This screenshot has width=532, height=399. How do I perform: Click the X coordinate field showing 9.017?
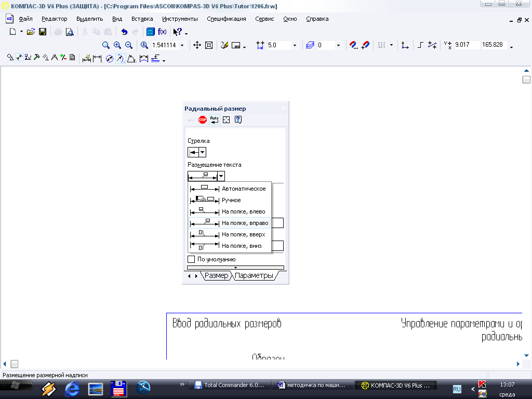click(x=467, y=45)
